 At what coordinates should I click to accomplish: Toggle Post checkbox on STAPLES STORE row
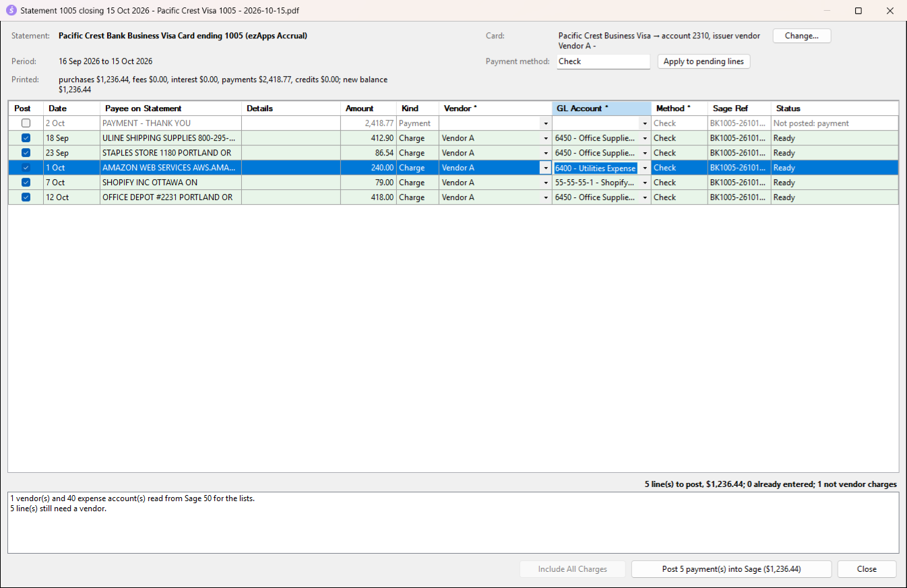point(26,153)
